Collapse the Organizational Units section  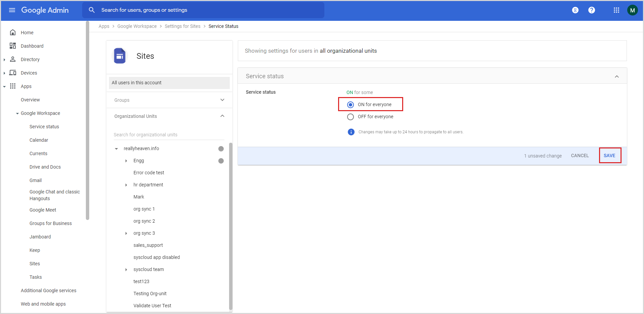[x=222, y=116]
